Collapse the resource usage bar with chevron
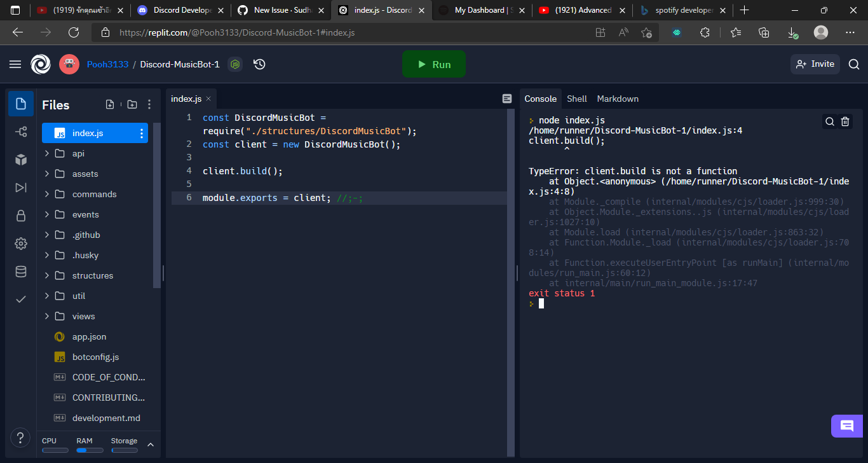Viewport: 868px width, 463px height. [x=151, y=445]
